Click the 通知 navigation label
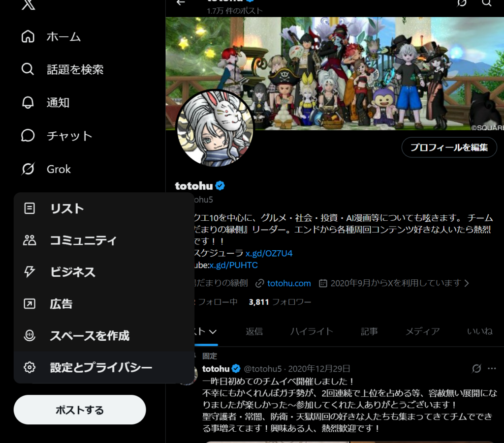Screen dimensions: 504x443 58,103
